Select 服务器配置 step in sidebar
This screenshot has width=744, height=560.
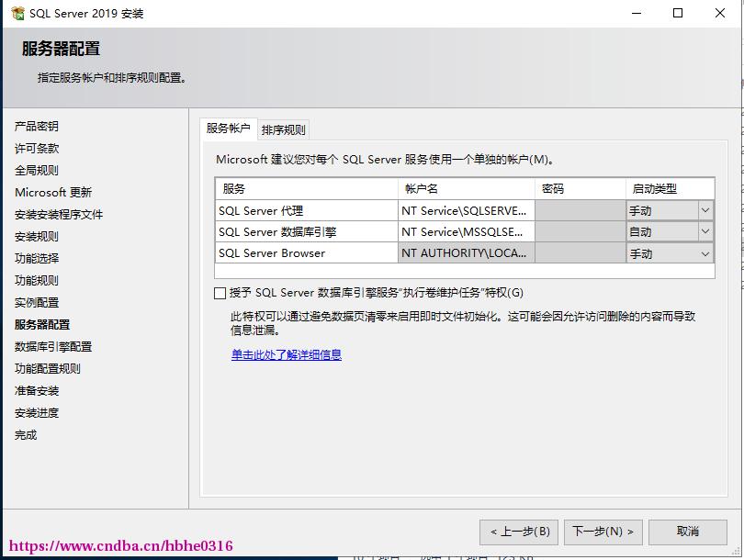coord(42,325)
